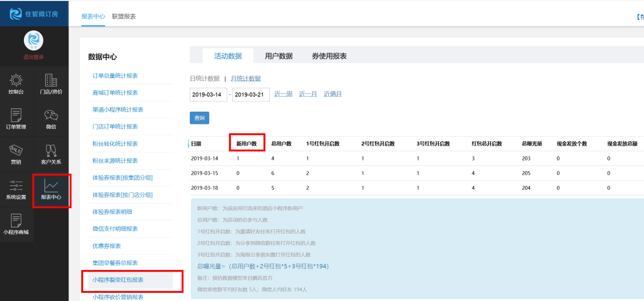Switch to 月统计数据 view
The height and width of the screenshot is (301, 644).
tap(247, 78)
